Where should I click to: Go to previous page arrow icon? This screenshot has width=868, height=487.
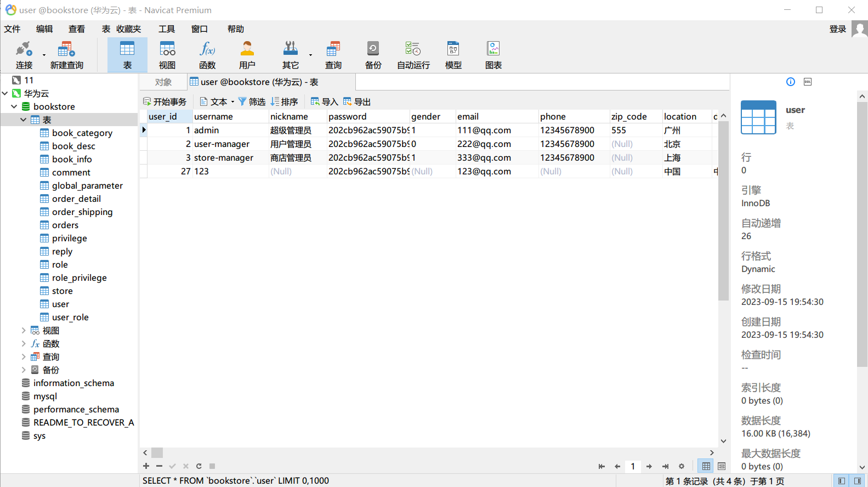pos(617,466)
